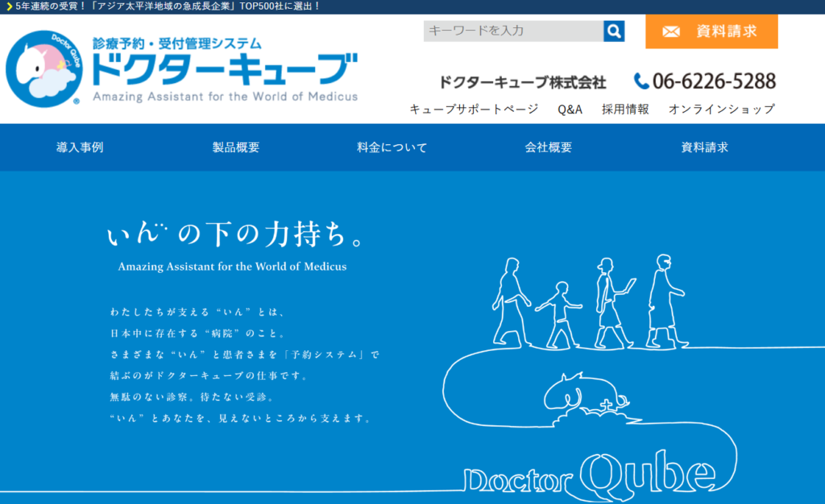Open the 会社概要 menu item
This screenshot has height=504, width=825.
point(548,147)
